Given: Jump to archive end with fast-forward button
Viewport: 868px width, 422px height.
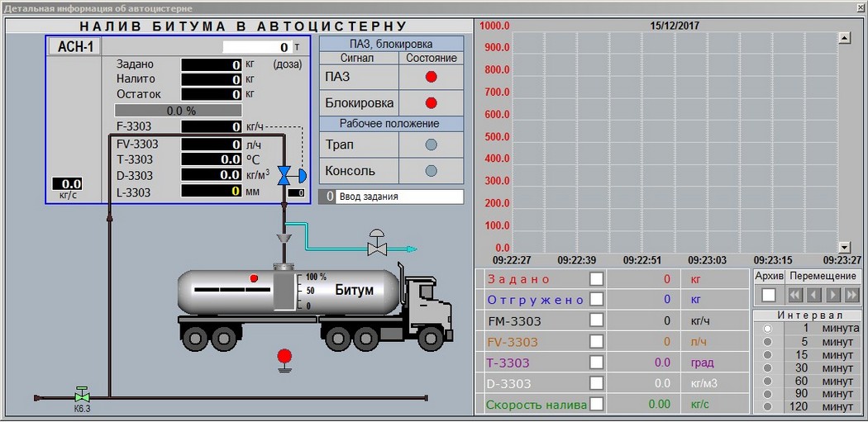Looking at the screenshot, I should pos(852,295).
